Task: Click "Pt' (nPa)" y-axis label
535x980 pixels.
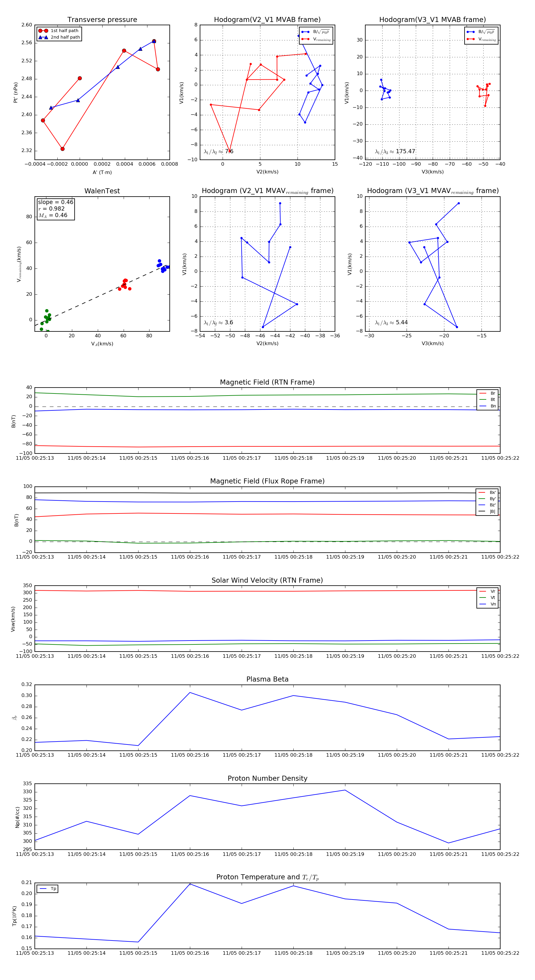Action: tap(16, 92)
